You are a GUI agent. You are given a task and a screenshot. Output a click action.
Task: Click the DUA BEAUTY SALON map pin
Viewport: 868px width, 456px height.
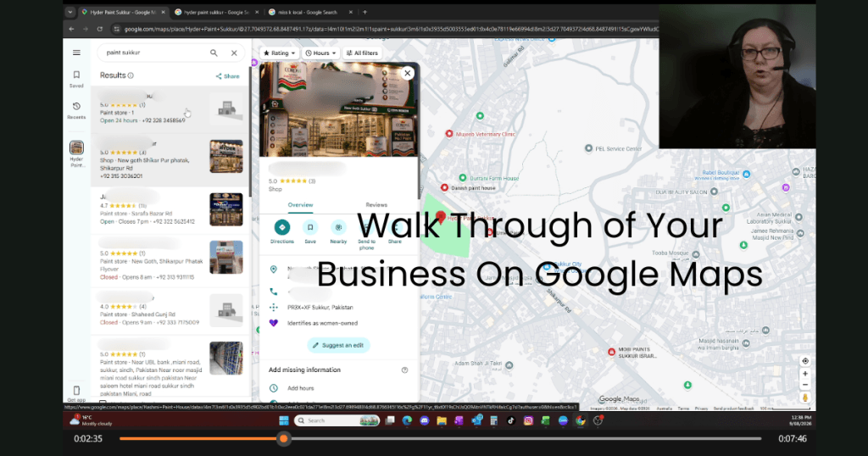coord(714,192)
